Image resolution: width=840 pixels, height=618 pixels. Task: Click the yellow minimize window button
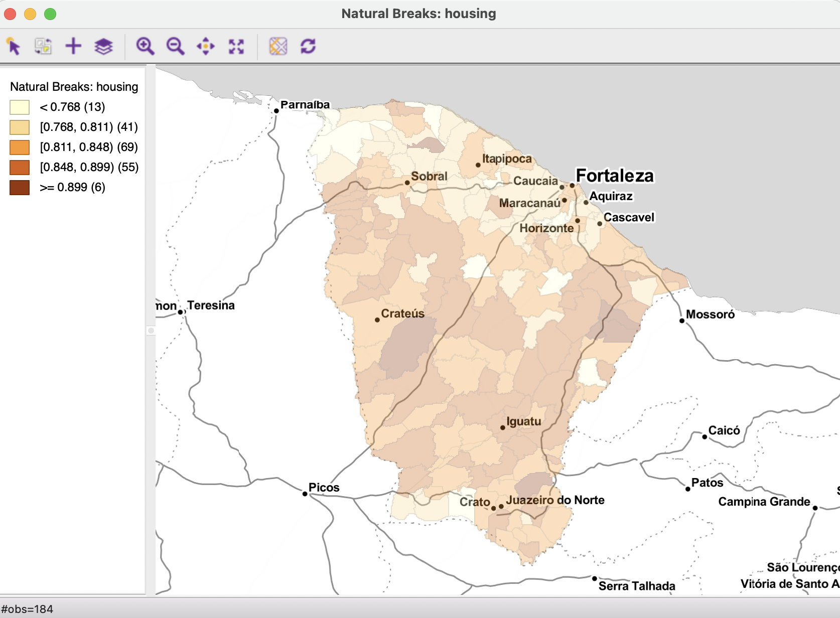click(x=30, y=14)
